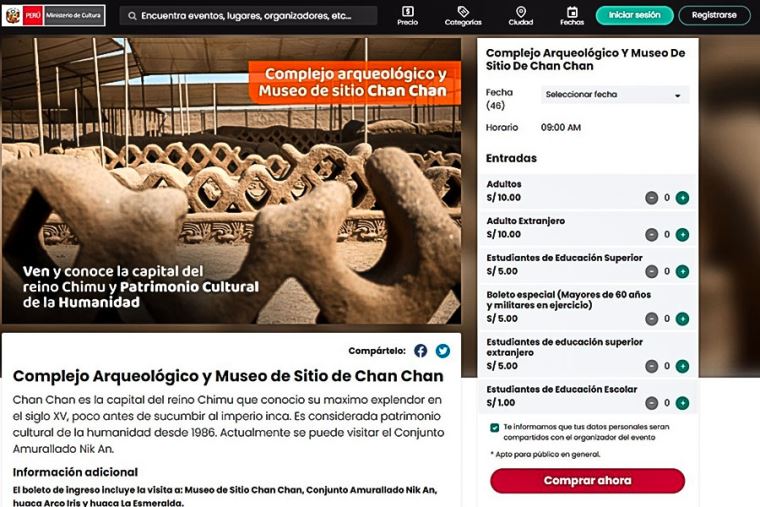The image size is (760, 507).
Task: Click the Chan Chan banner image
Action: point(231,181)
